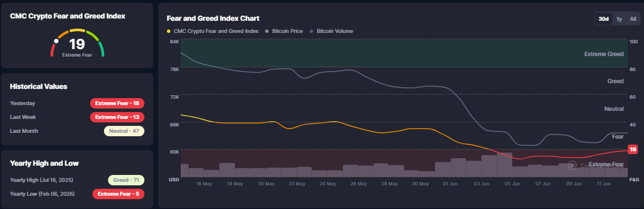
Task: Click the Fear and Greed Index Chart title
Action: pos(213,18)
